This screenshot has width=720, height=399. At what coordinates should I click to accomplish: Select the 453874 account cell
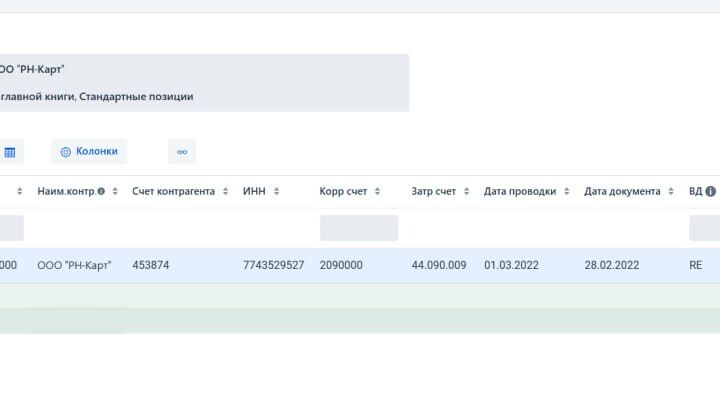[151, 265]
